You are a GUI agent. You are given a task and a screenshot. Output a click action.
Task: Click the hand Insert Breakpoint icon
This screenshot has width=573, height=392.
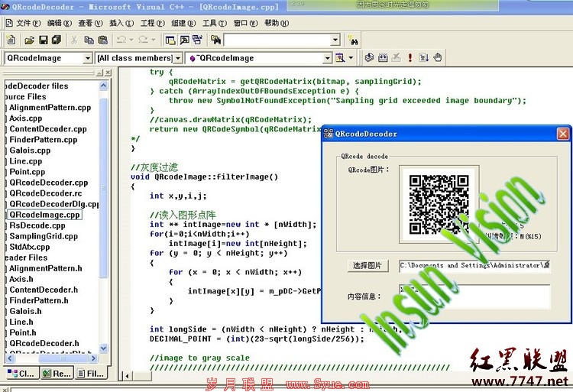438,57
